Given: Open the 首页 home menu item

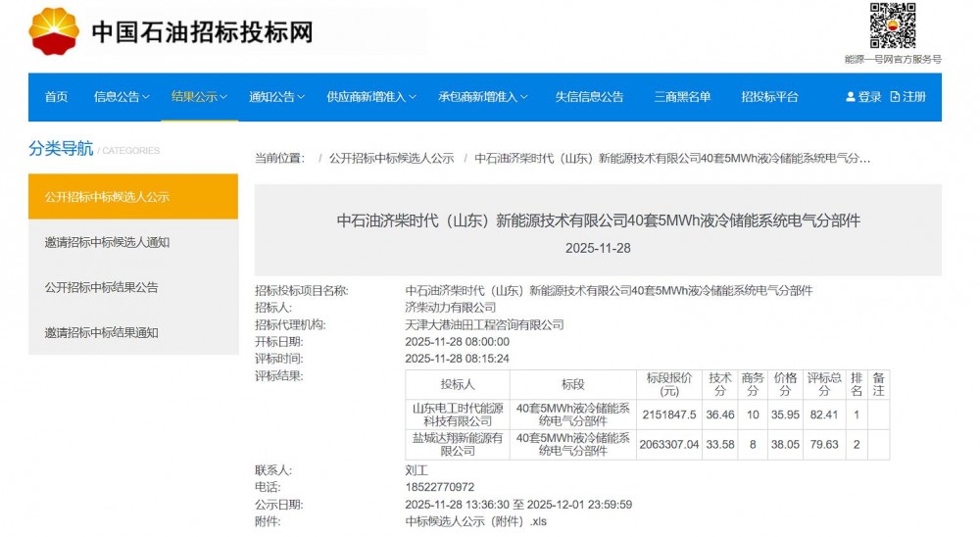Looking at the screenshot, I should pos(57,97).
